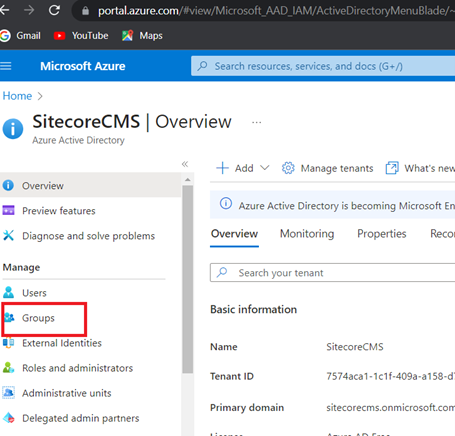Open the ellipsis menu next to Overview title
This screenshot has width=455, height=436.
pyautogui.click(x=256, y=122)
